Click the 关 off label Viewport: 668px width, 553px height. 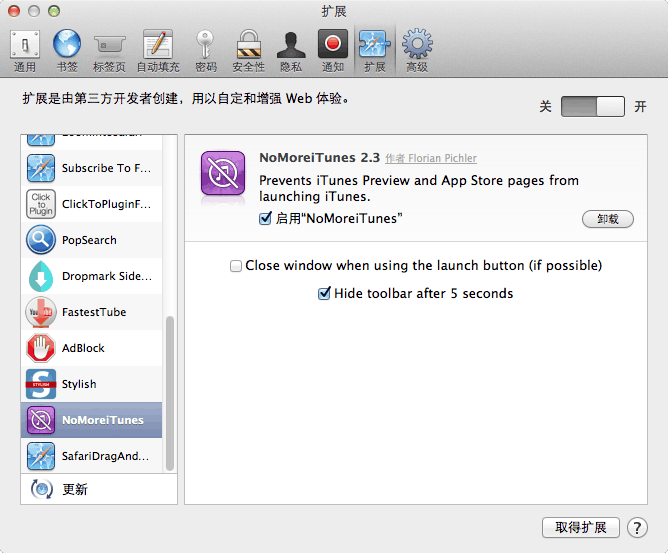[x=545, y=106]
